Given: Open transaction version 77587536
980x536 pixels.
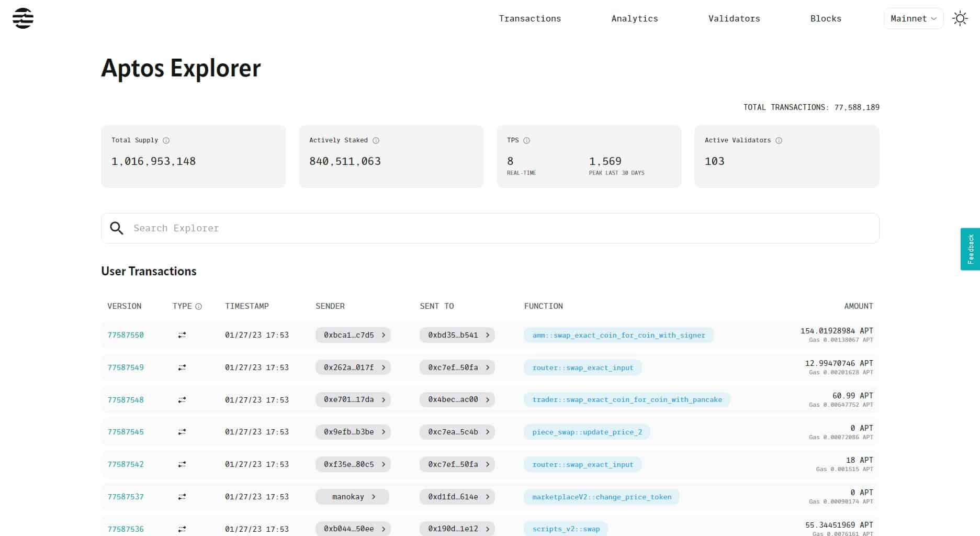Looking at the screenshot, I should (126, 529).
